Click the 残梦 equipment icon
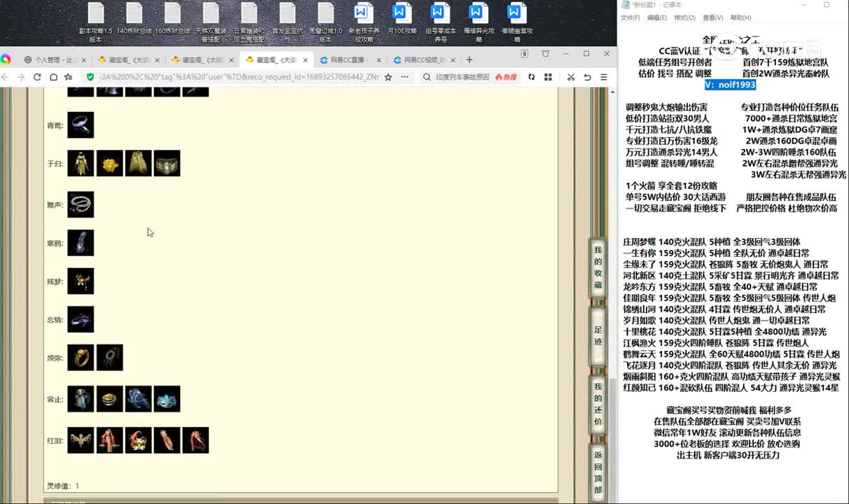The width and height of the screenshot is (849, 504). coord(81,281)
